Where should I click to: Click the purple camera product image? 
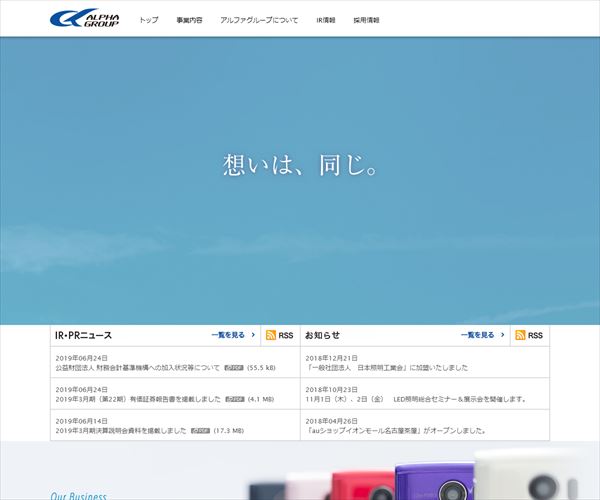(435, 481)
